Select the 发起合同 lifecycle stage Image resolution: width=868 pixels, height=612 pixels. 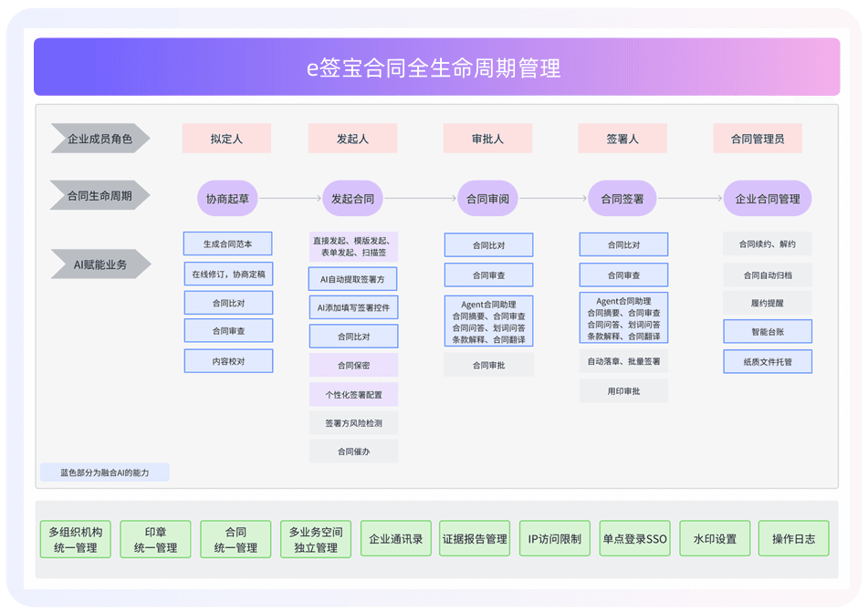click(352, 198)
